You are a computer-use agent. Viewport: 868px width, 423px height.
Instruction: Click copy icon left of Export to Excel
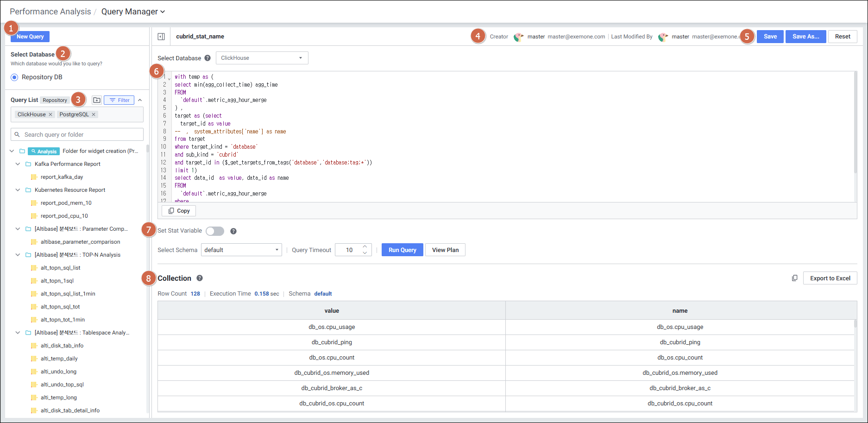[795, 278]
